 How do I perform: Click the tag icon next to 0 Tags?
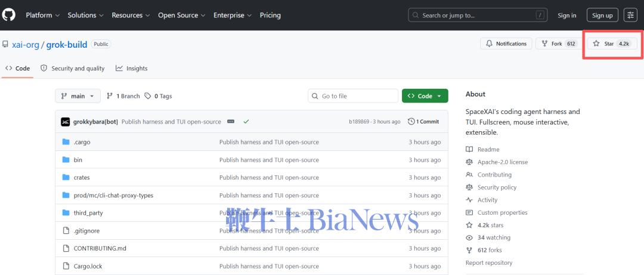[x=148, y=96]
